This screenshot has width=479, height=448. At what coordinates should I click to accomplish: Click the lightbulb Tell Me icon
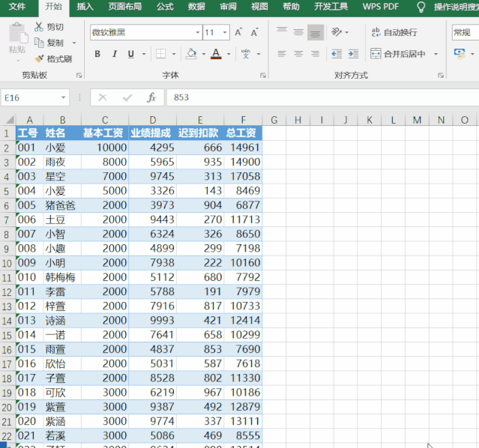[x=421, y=7]
